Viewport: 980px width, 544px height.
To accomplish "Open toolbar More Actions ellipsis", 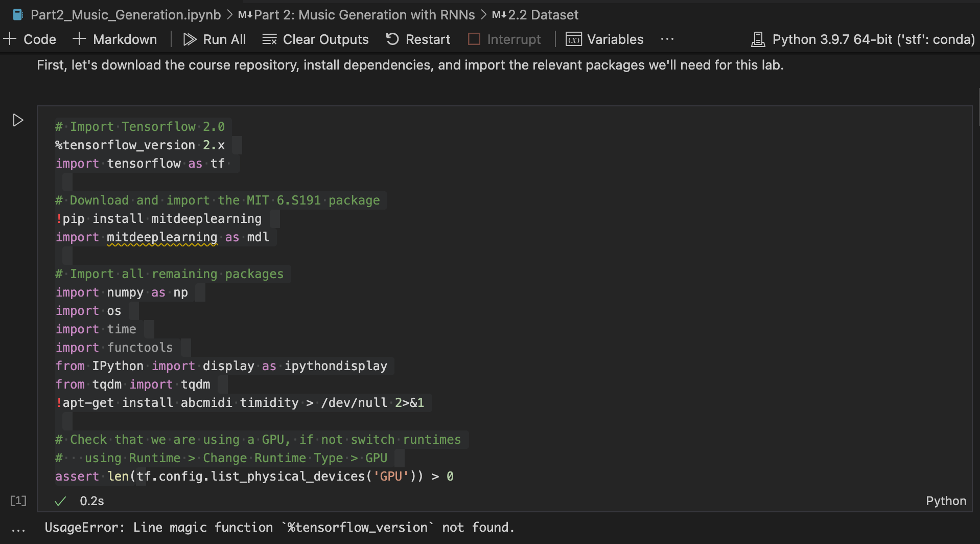I will 667,39.
